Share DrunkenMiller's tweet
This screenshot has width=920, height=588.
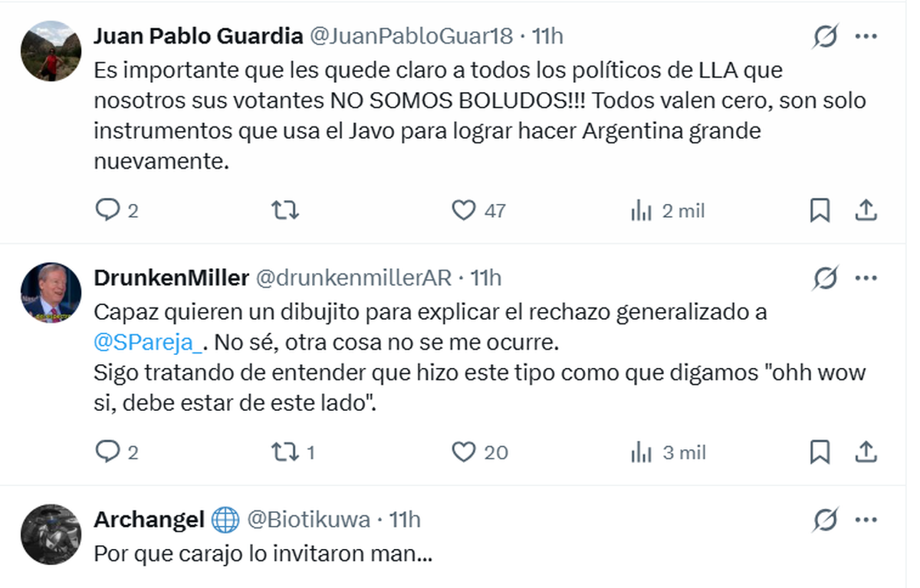866,452
